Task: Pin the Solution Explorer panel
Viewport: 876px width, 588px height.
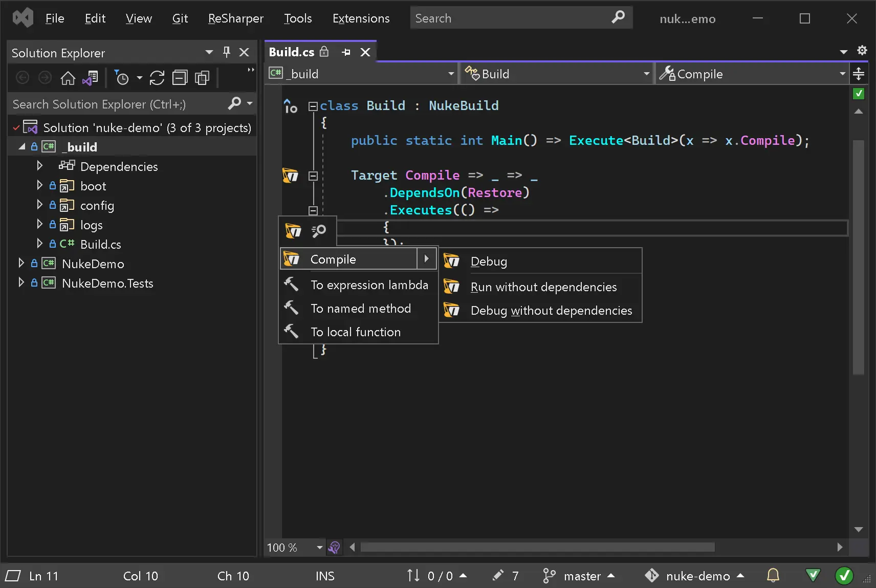Action: click(227, 52)
